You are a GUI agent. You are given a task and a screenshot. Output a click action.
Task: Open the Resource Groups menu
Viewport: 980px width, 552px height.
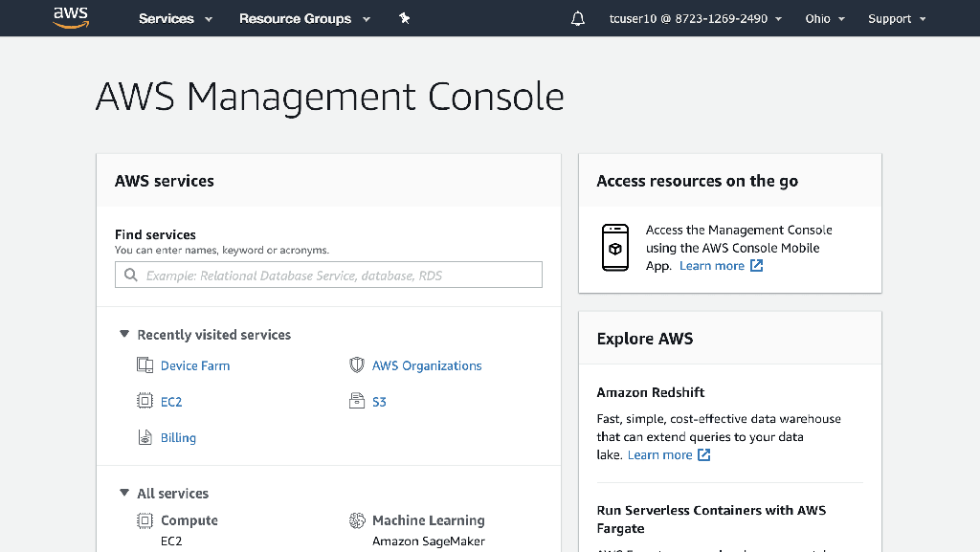pyautogui.click(x=304, y=19)
